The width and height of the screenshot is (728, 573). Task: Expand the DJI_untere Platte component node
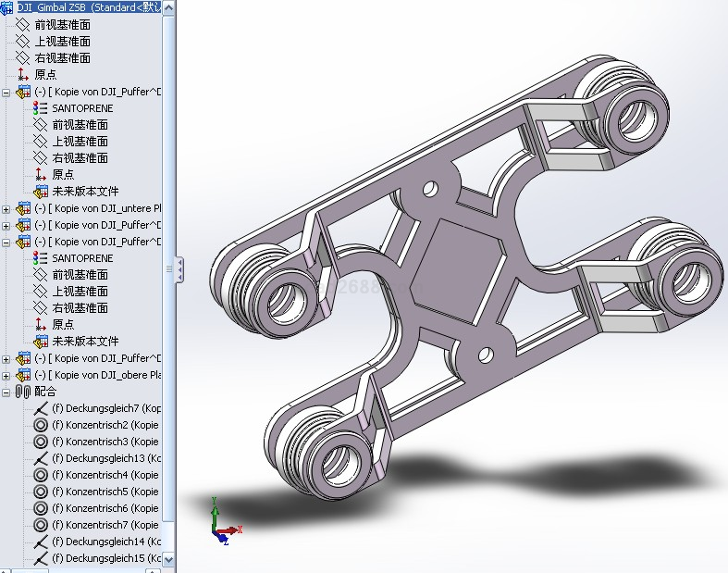coord(6,208)
